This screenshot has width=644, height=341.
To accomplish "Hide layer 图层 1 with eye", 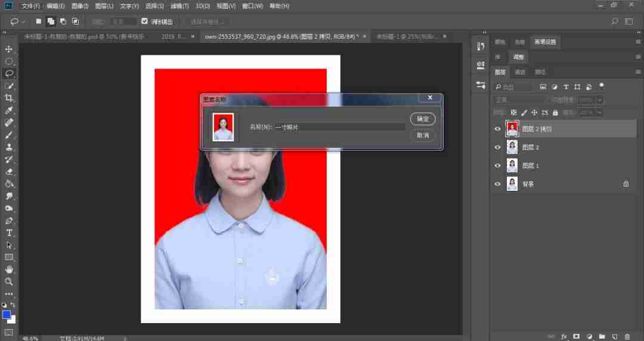I will point(497,166).
